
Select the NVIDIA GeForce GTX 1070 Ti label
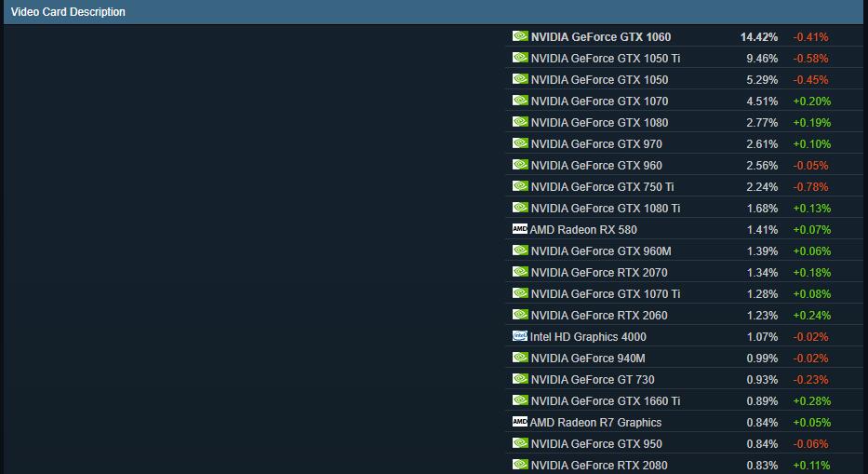tap(605, 294)
